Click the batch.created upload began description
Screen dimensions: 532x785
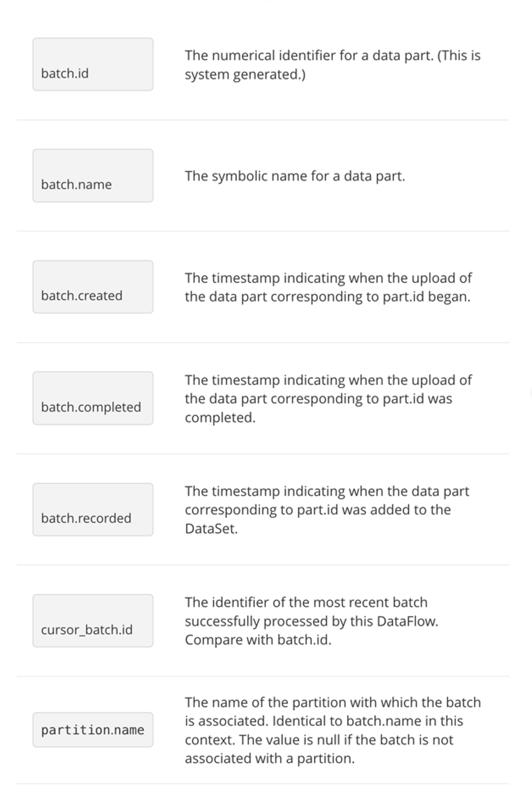(328, 287)
